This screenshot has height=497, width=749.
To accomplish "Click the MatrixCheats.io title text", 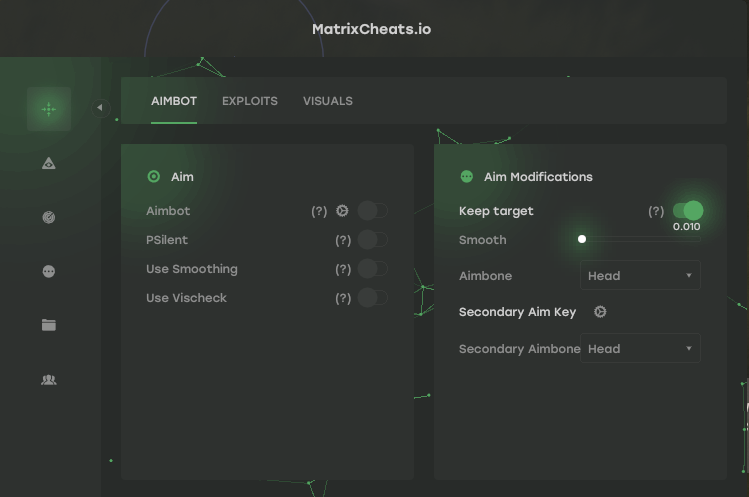I will (372, 29).
